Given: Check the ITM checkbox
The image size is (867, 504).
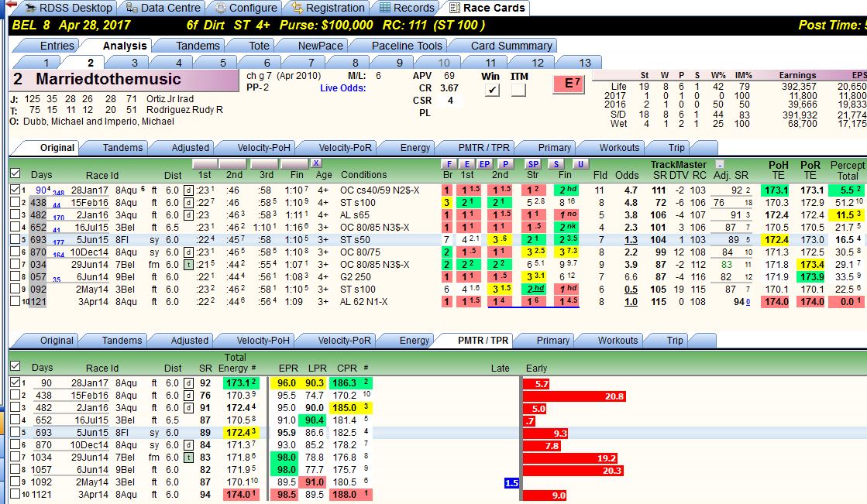Looking at the screenshot, I should pyautogui.click(x=518, y=90).
